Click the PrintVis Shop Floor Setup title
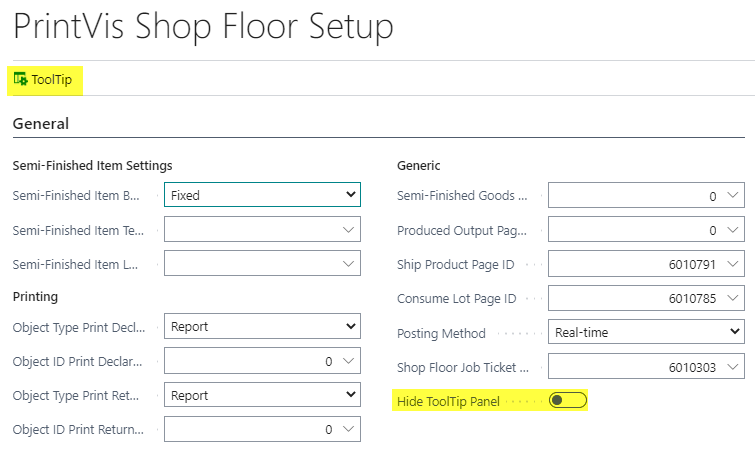The width and height of the screenshot is (755, 454). (203, 26)
